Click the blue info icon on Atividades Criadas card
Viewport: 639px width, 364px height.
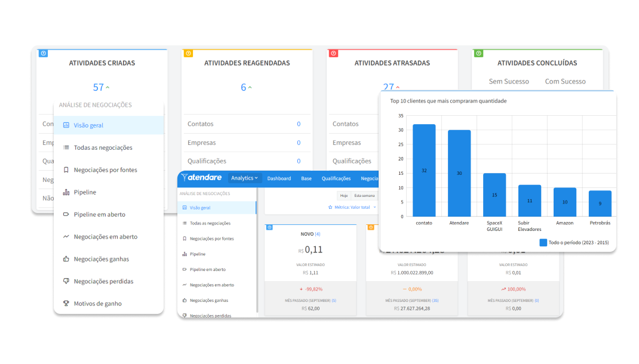click(x=43, y=53)
